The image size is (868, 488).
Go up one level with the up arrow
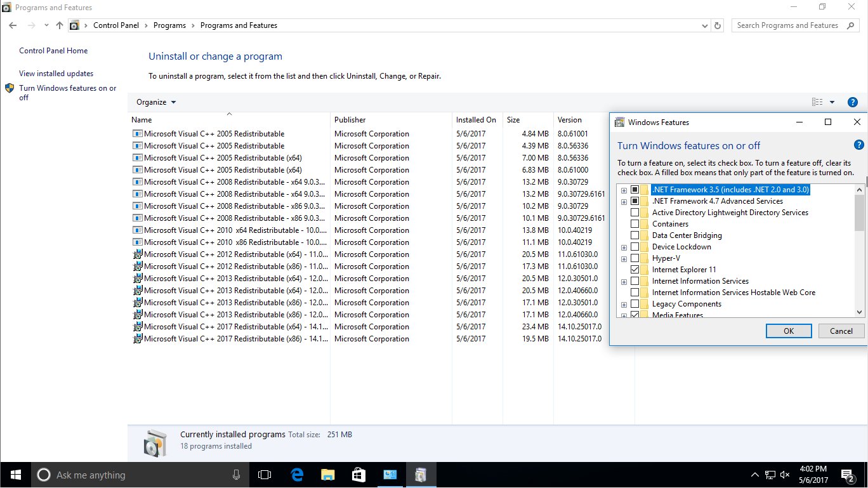coord(60,25)
